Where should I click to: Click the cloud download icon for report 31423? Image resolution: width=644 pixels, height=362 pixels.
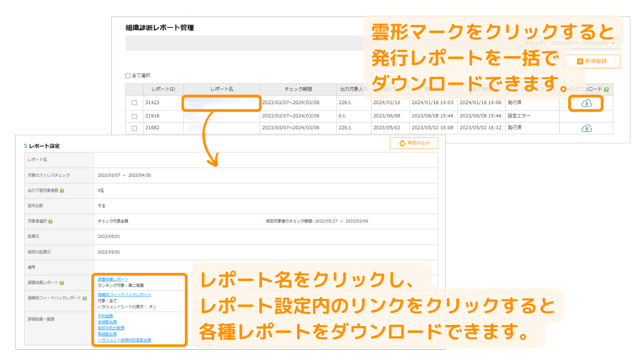586,103
